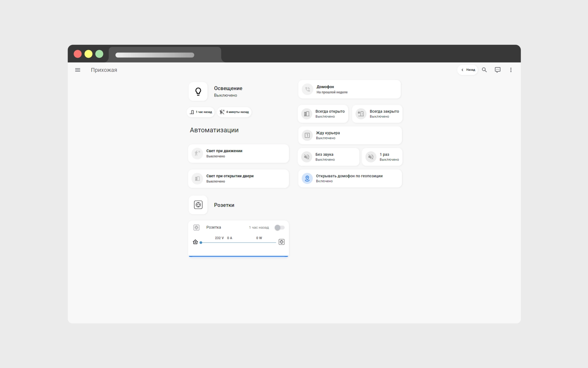588x368 pixels.
Task: Click the search magnifier icon
Action: tap(484, 70)
